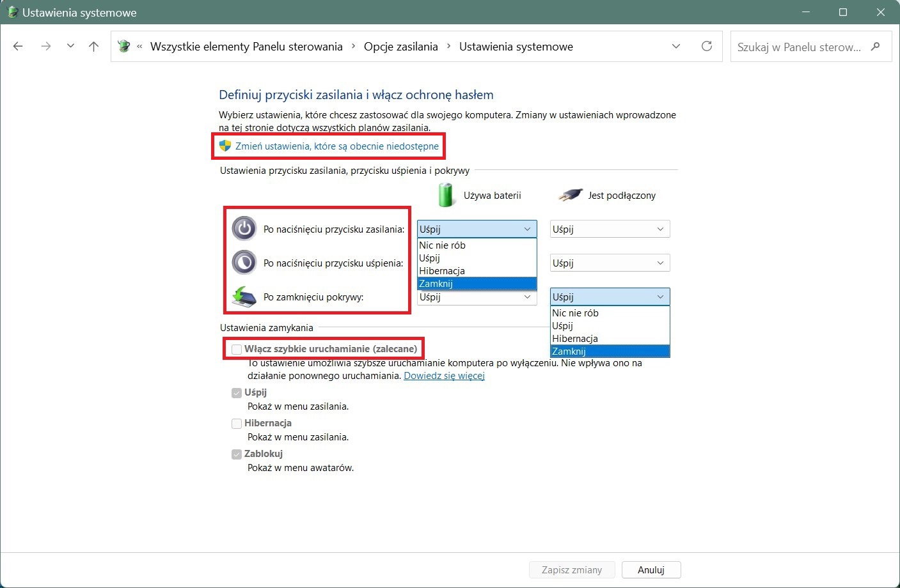Click Zmień ustawienia, które są obecnie niedostępne
This screenshot has height=588, width=900.
click(337, 146)
